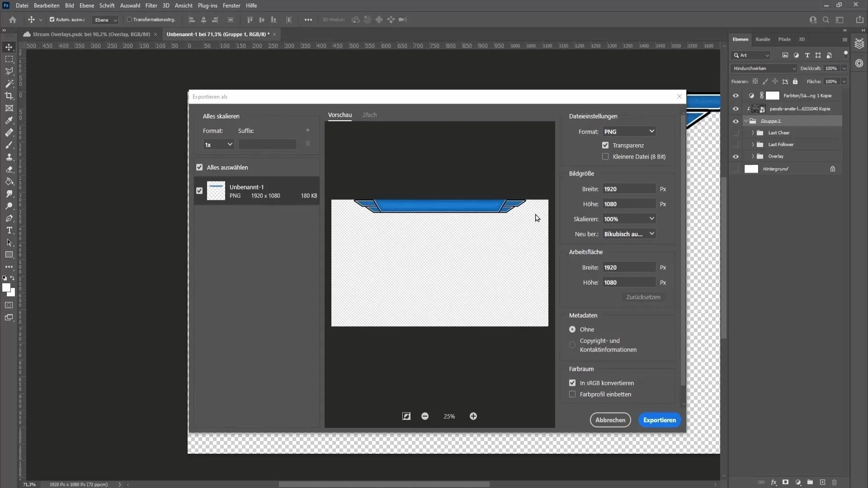868x488 pixels.
Task: Fit preview to view icon
Action: tap(406, 416)
